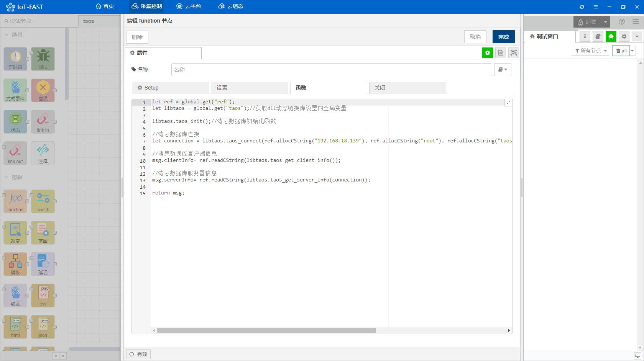Pick the 改变 (change) node

(15, 233)
